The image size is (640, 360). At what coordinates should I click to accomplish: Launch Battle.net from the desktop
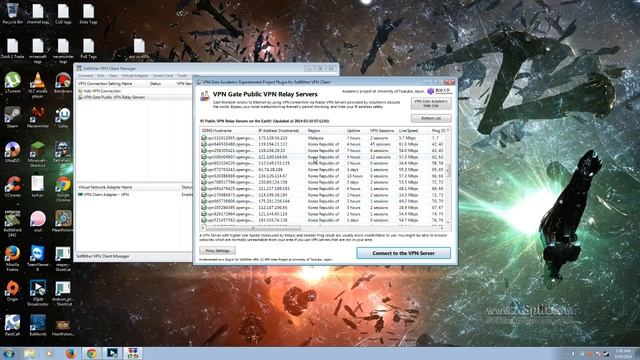[38, 325]
